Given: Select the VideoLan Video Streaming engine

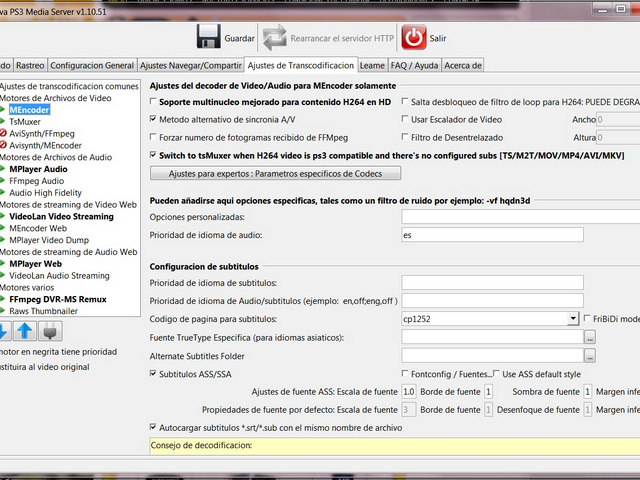Looking at the screenshot, I should [x=61, y=216].
